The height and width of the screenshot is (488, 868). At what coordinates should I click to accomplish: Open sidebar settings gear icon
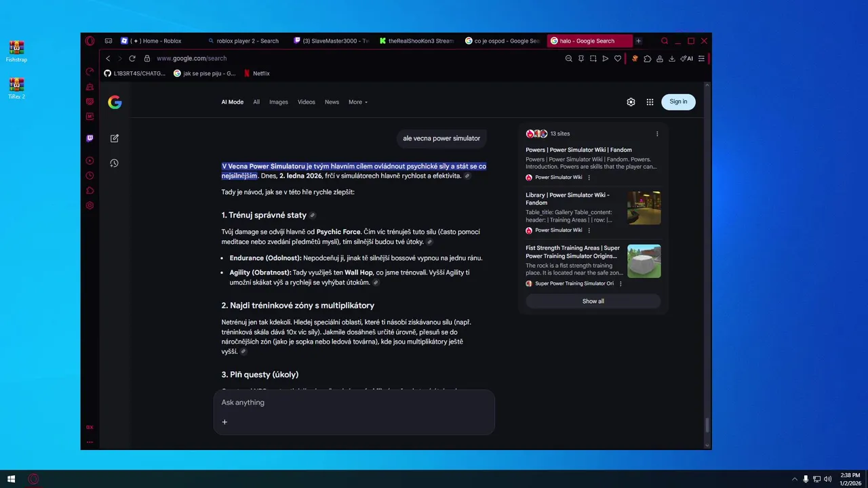click(x=90, y=205)
